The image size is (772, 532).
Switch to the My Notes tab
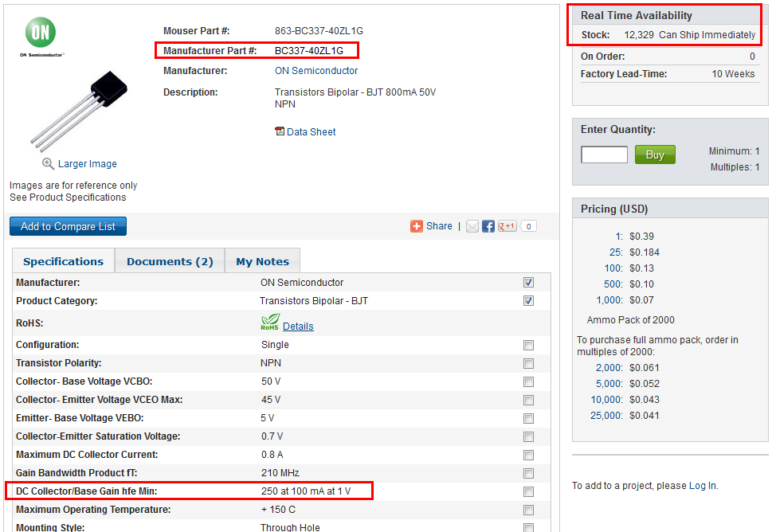(262, 261)
